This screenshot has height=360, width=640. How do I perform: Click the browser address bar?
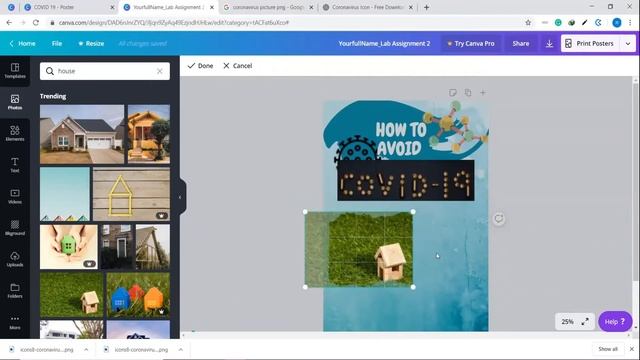(x=286, y=23)
